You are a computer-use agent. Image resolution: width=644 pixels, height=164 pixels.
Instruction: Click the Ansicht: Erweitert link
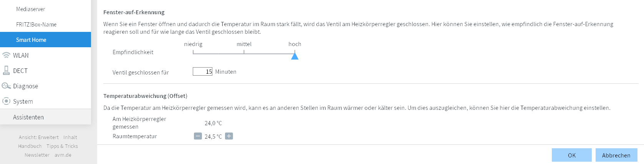pos(39,137)
